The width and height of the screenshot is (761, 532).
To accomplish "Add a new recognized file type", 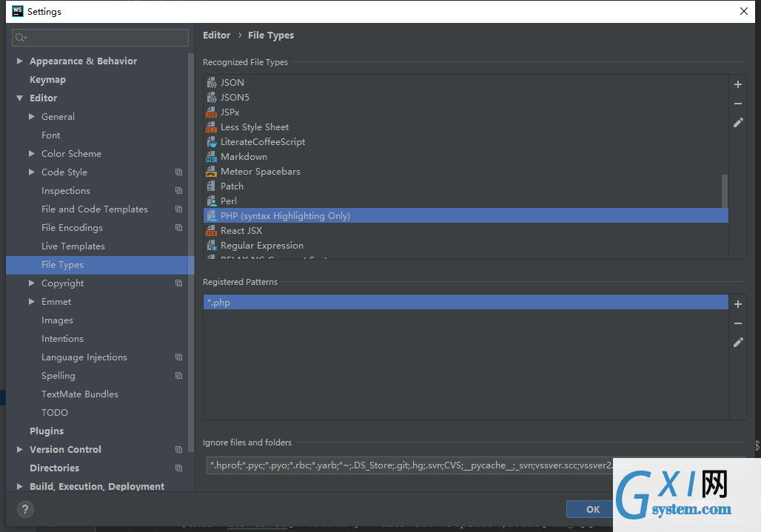I will pyautogui.click(x=738, y=84).
